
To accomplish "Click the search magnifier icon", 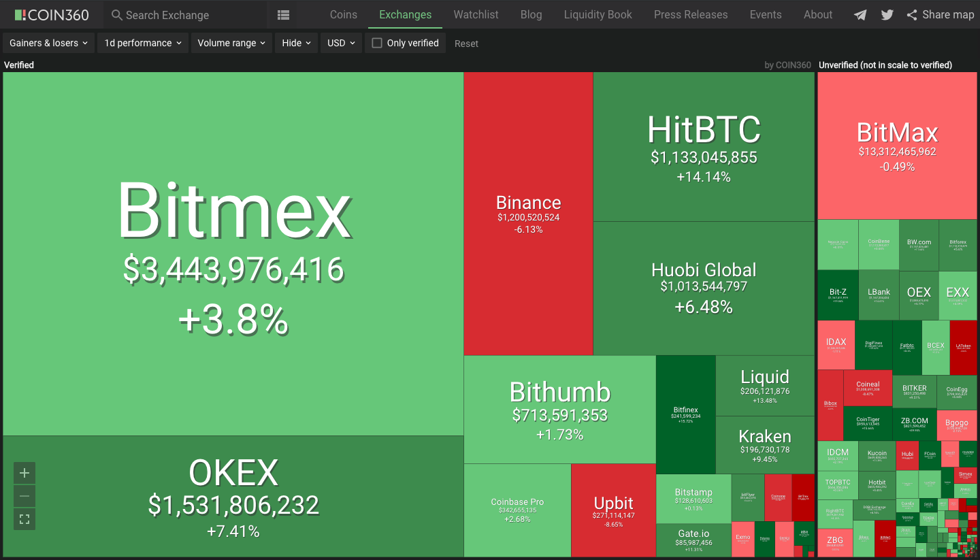I will (x=117, y=15).
